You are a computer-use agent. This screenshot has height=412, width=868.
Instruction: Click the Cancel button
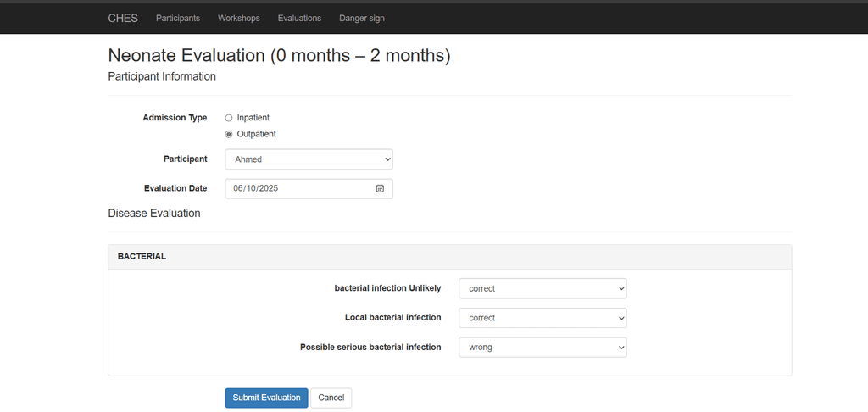pos(331,398)
